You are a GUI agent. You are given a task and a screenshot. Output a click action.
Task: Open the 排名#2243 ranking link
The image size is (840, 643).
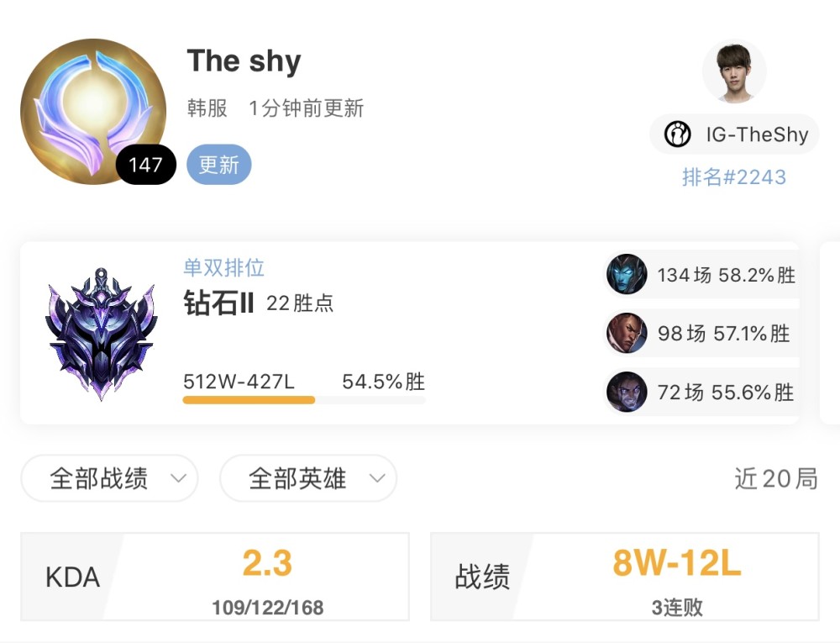734,177
